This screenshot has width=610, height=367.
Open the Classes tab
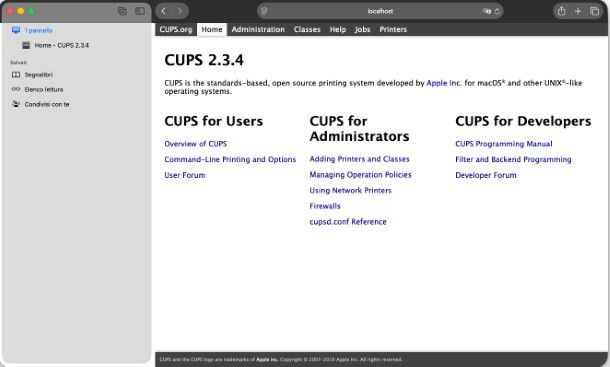coord(307,29)
